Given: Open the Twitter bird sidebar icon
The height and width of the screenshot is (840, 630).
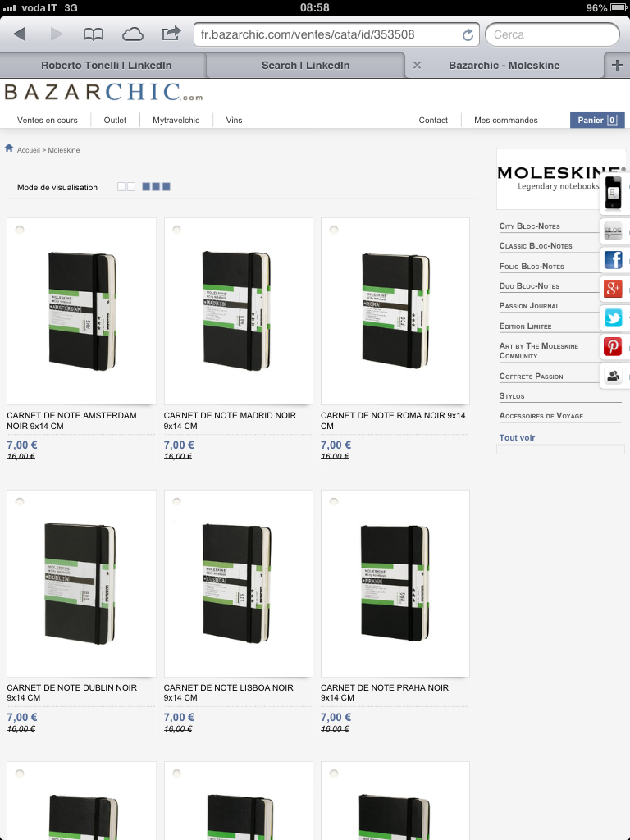Looking at the screenshot, I should pos(613,317).
